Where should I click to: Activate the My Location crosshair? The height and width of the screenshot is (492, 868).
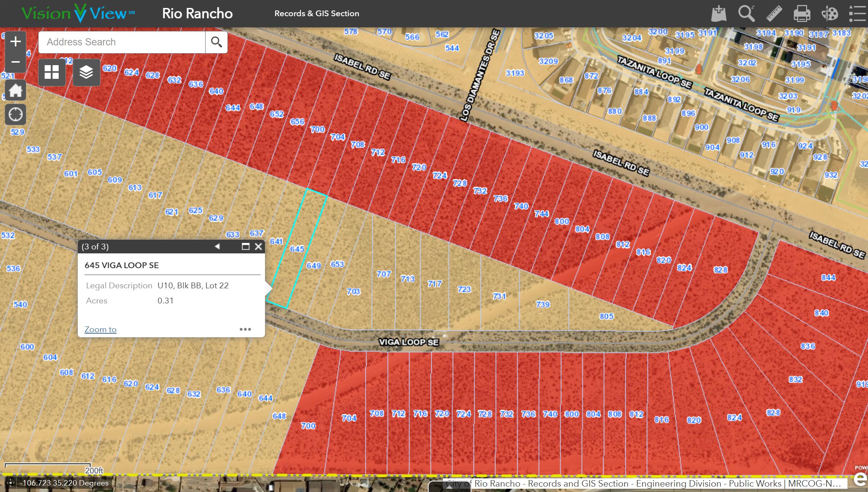pos(15,115)
